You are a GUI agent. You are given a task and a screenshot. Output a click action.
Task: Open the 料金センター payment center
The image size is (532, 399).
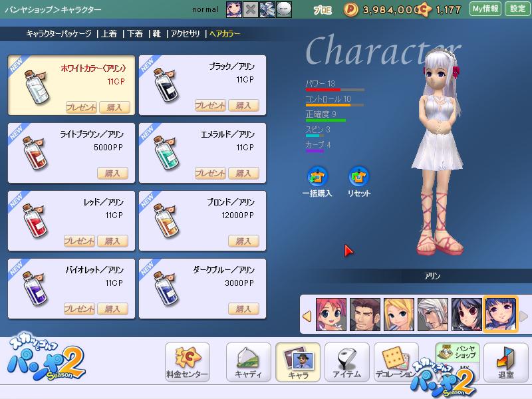tap(188, 362)
